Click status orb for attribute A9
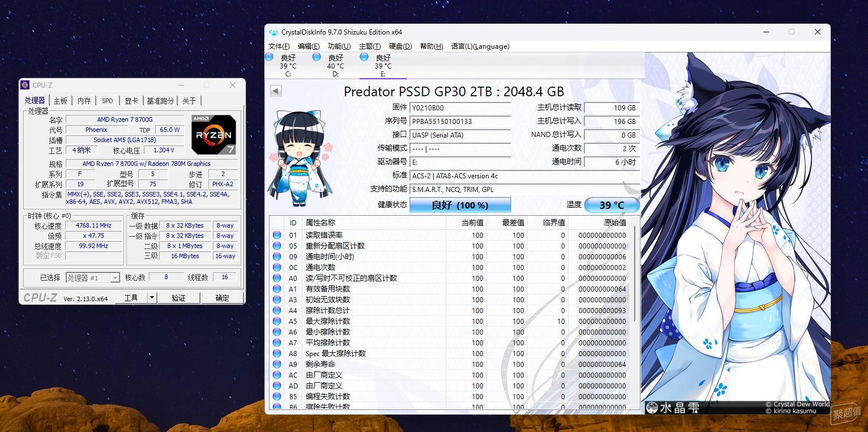868x432 pixels. click(x=277, y=364)
